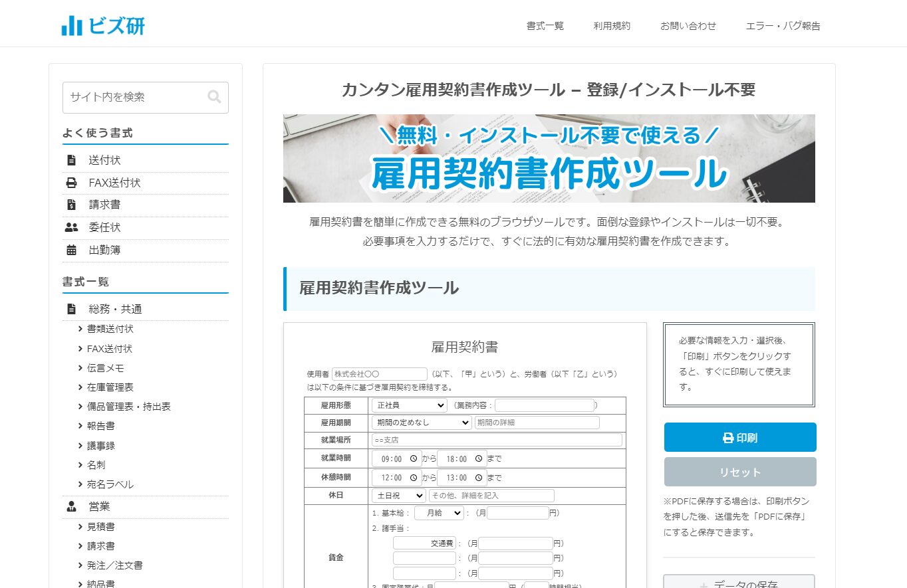
Task: Click chevron beside 書類送付状
Action: (80, 329)
